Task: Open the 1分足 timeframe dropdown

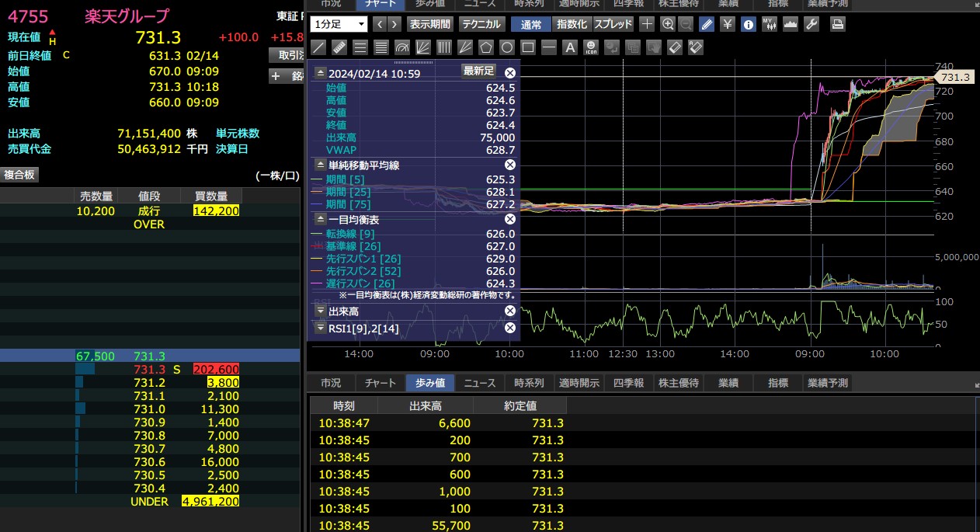Action: 339,24
